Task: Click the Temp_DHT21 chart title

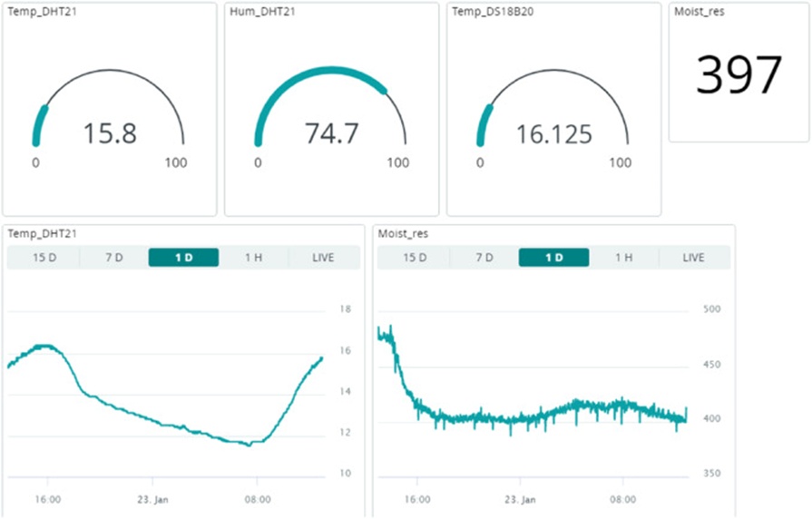Action: coord(42,233)
